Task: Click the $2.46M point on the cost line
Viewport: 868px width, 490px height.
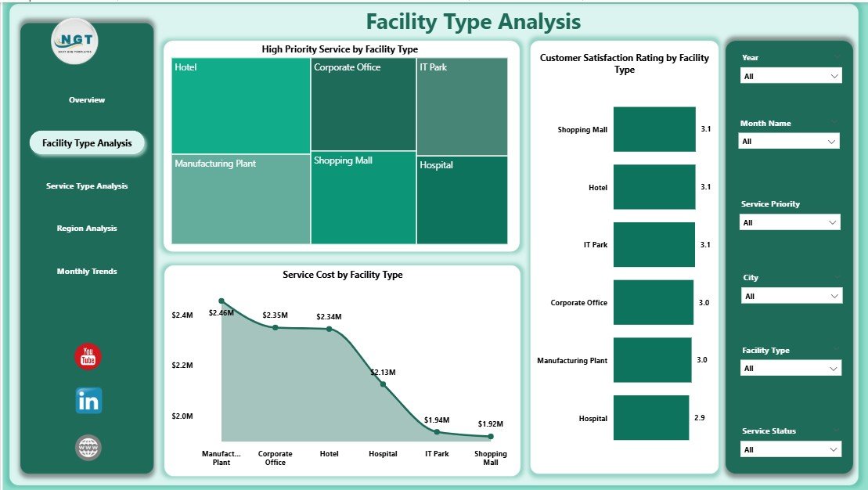Action: click(222, 300)
